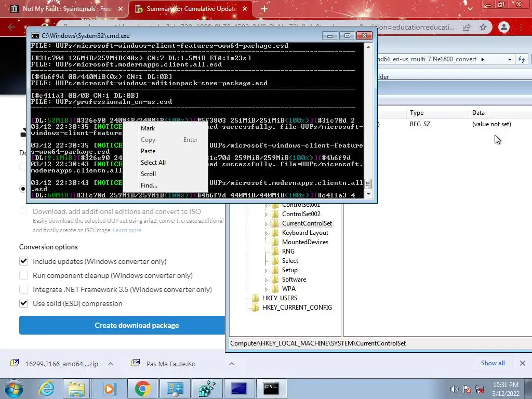
Task: Open options chevron for Pas Ma Faute.iso
Action: [232, 364]
